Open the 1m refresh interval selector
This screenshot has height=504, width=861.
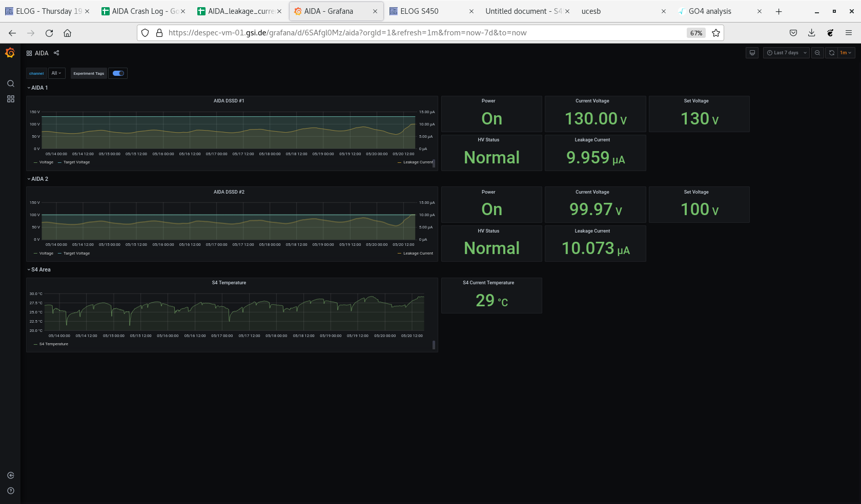click(x=846, y=53)
